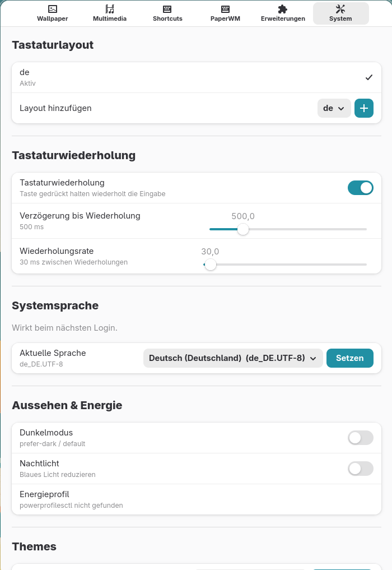This screenshot has height=570, width=392.
Task: Expand the Deutsch (Deutschland) language dropdown
Action: click(232, 358)
